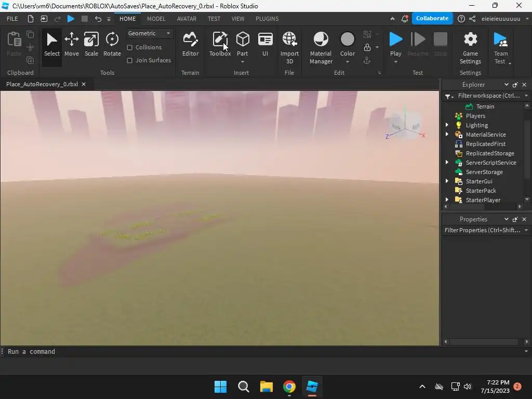Collapse the ribbon with up arrow
The height and width of the screenshot is (399, 532).
[x=393, y=19]
